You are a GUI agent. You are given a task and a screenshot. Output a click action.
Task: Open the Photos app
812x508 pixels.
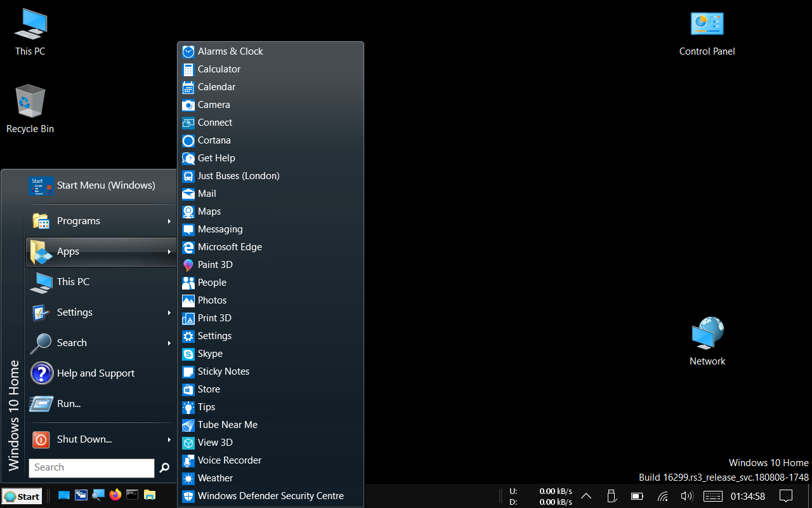point(270,300)
